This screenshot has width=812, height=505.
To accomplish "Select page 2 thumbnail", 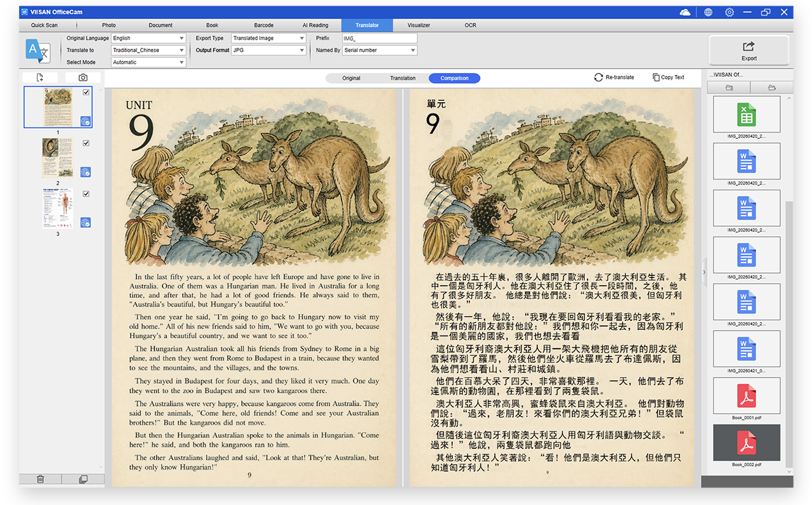I will 58,158.
